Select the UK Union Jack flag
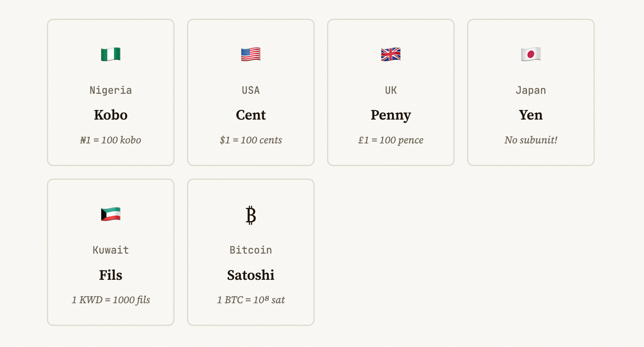 point(391,54)
